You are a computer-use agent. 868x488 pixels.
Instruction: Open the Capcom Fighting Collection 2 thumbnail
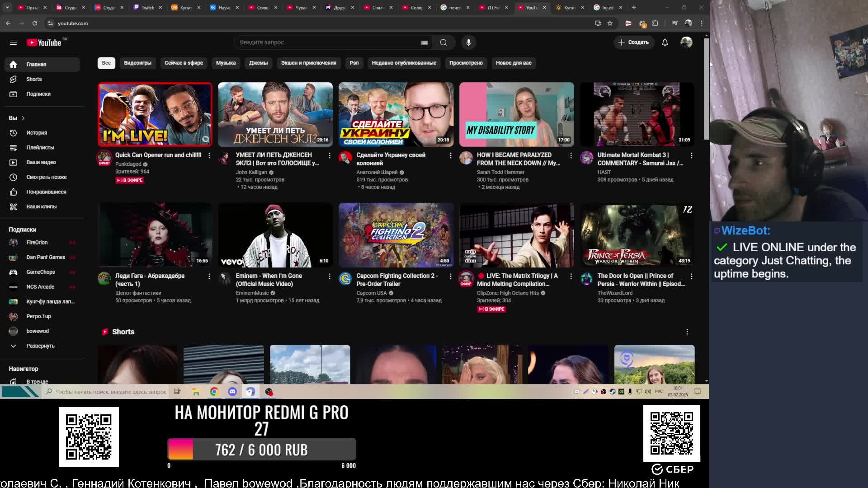tap(396, 235)
